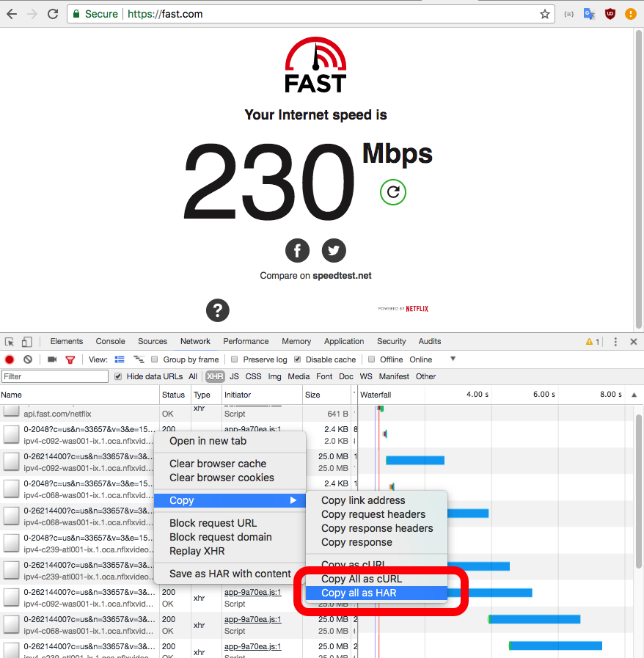
Task: Stop recording network log
Action: pos(10,359)
